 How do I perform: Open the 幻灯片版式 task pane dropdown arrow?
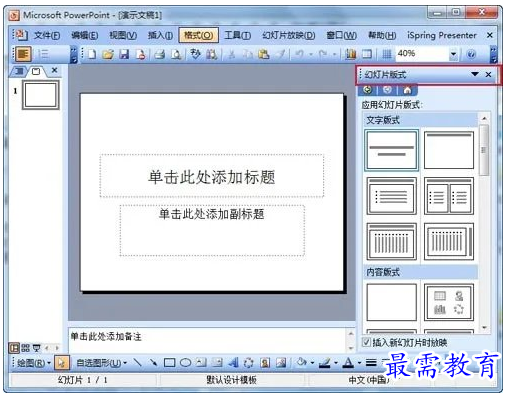(475, 74)
